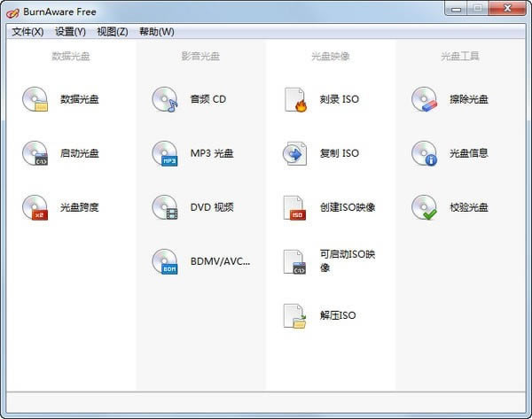Click the 启动光盘 text label
Viewport: 532px width, 419px height.
[80, 153]
